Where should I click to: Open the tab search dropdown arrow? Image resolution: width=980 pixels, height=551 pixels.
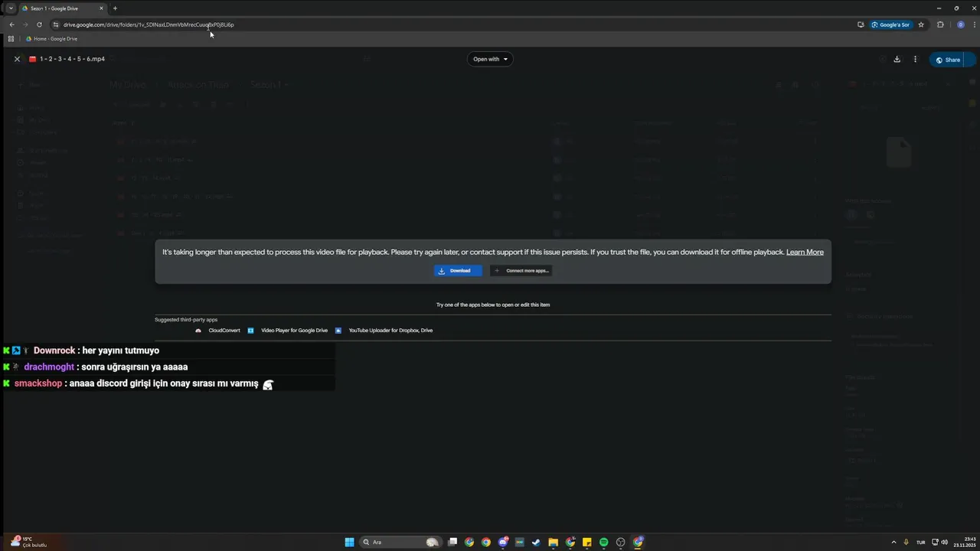click(x=11, y=8)
